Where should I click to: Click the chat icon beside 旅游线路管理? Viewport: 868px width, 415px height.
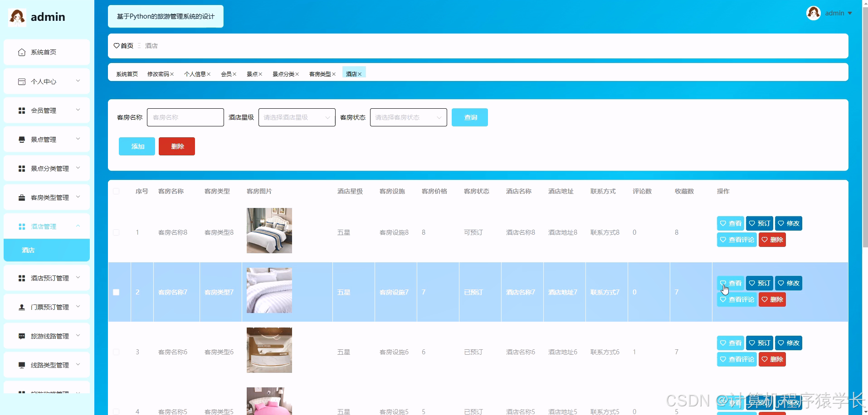coord(21,336)
